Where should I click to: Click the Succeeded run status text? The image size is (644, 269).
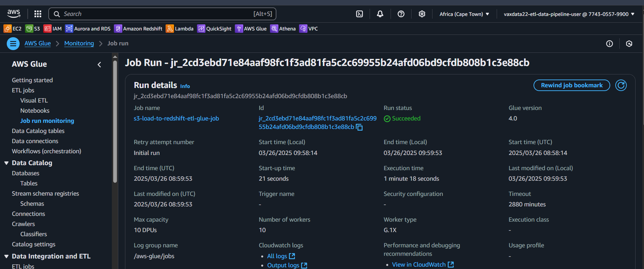406,118
